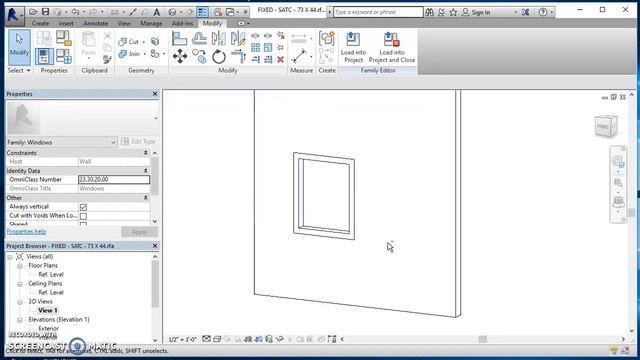The width and height of the screenshot is (640, 360).
Task: Click the Modify selection tool
Action: tap(19, 47)
